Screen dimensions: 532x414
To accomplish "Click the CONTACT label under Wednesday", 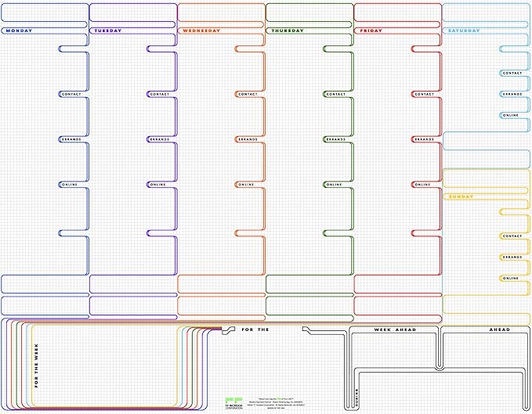I will tap(248, 94).
